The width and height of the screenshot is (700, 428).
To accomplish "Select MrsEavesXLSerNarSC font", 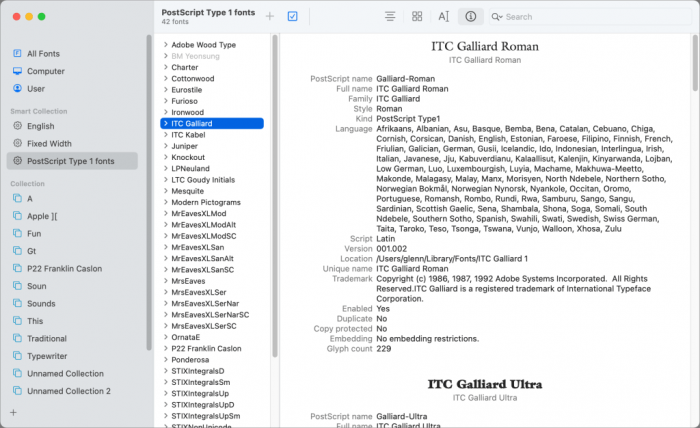I will click(210, 315).
